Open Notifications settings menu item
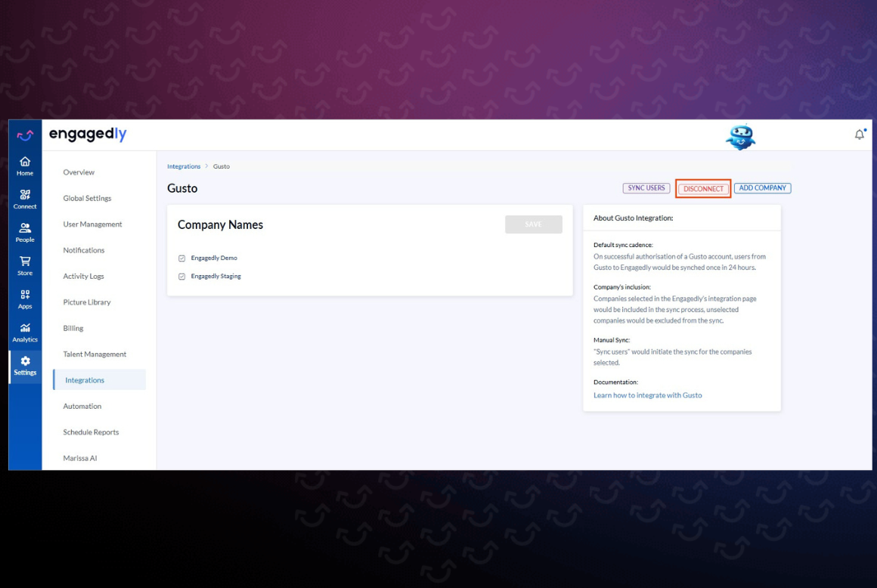Image resolution: width=877 pixels, height=588 pixels. point(84,250)
